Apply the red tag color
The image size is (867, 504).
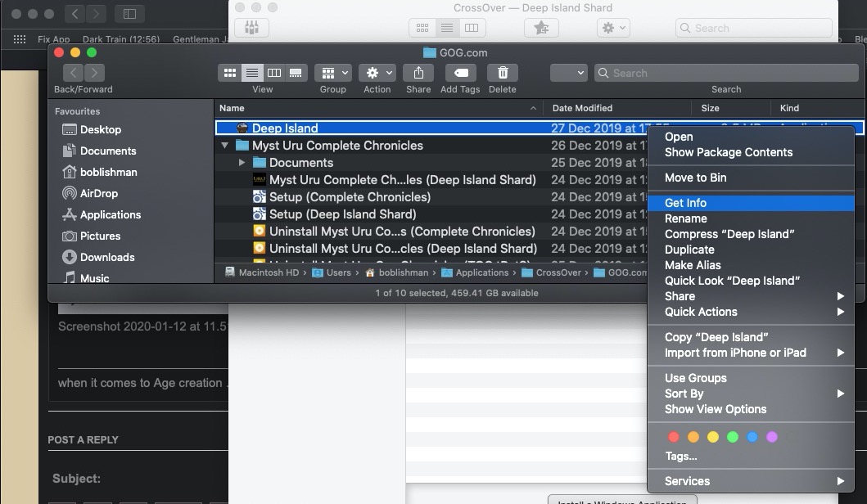coord(674,437)
